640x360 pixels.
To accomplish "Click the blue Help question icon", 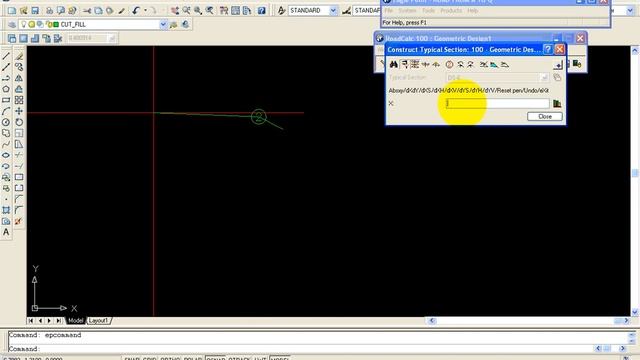I will 262,11.
